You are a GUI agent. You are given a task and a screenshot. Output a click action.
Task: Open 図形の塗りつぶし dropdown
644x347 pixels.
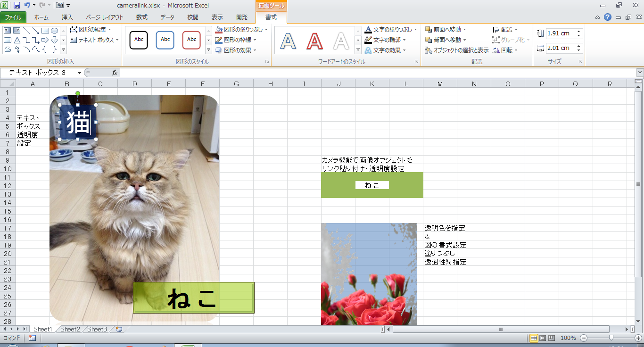266,30
